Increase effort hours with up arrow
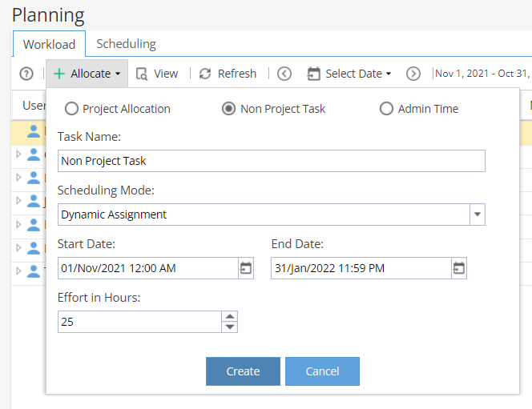532x409 pixels. click(x=230, y=316)
